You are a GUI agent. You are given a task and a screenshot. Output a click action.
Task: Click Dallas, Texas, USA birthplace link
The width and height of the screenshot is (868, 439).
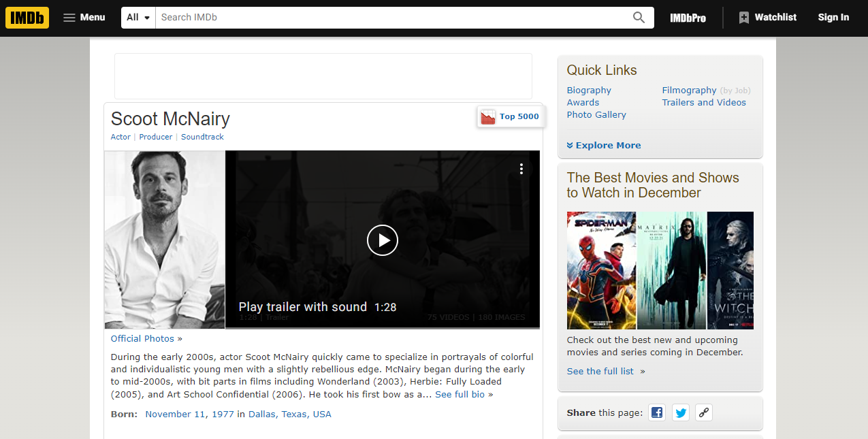coord(290,414)
